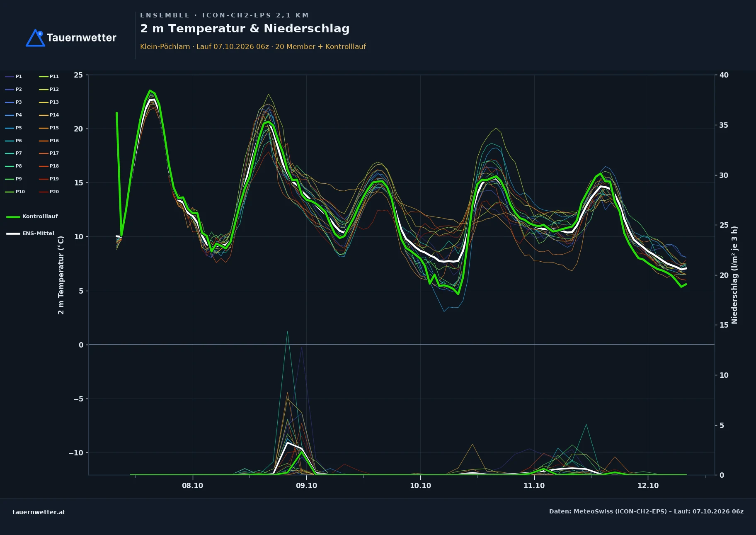Click the P4 legend line swatch
The width and height of the screenshot is (756, 535).
tap(10, 115)
